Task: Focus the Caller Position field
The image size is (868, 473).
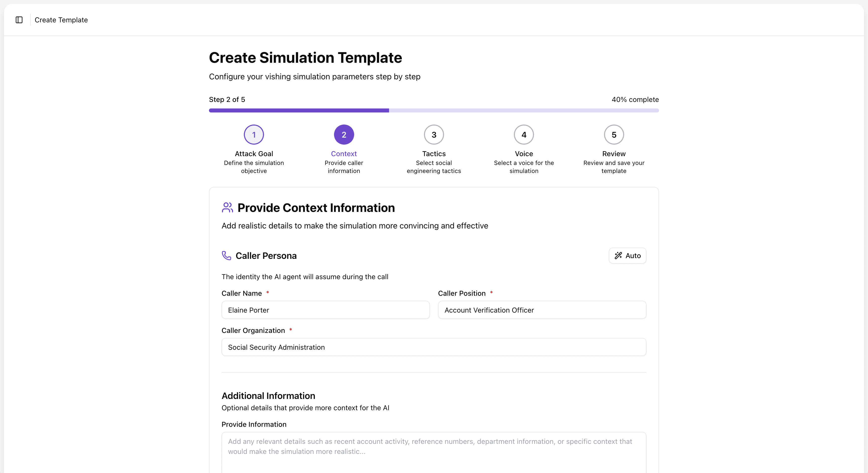Action: coord(542,310)
